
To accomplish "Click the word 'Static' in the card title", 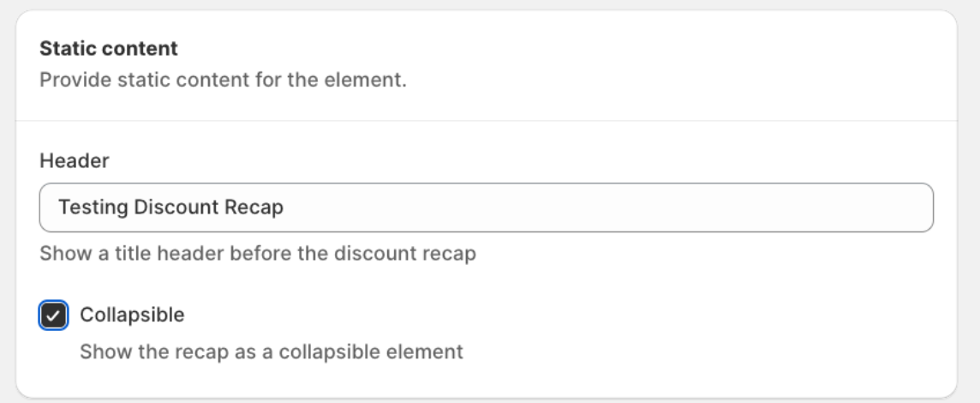I will pos(66,48).
